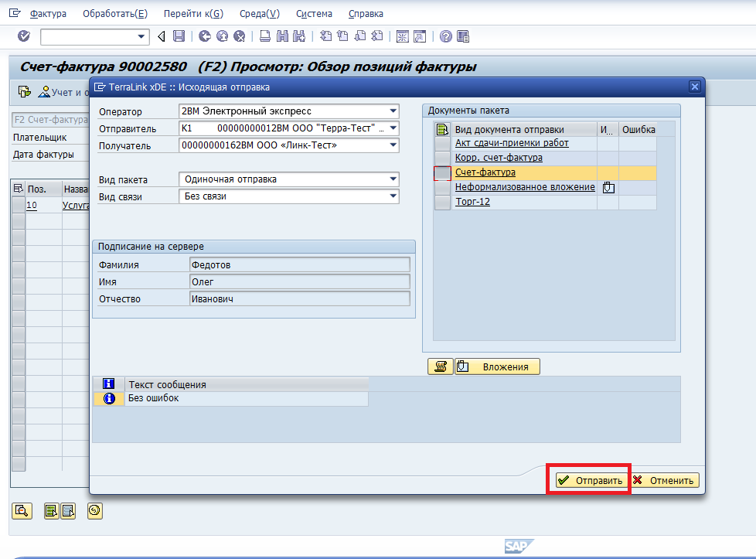Image resolution: width=756 pixels, height=559 pixels.
Task: Click the SAP menu icon left of Фактура
Action: pos(15,13)
